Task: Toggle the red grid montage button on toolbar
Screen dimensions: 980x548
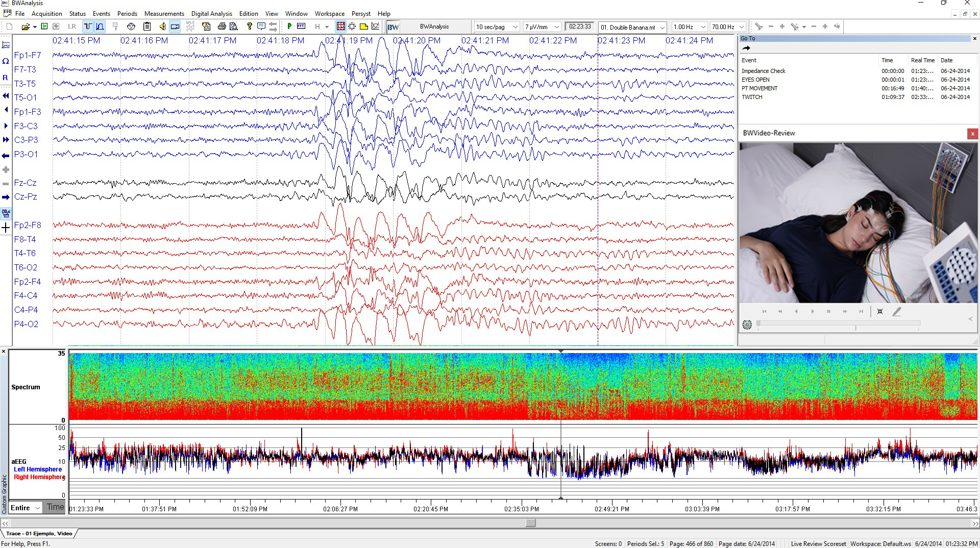Action: pyautogui.click(x=340, y=27)
